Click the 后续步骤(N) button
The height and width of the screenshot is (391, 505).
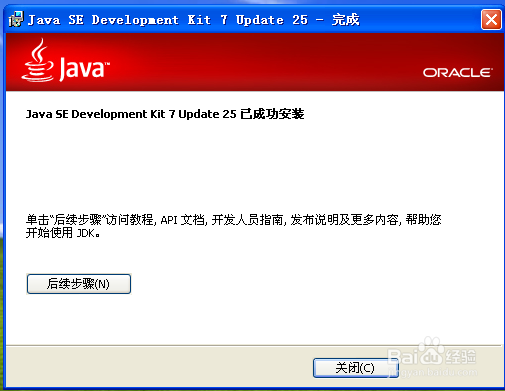[x=79, y=284]
